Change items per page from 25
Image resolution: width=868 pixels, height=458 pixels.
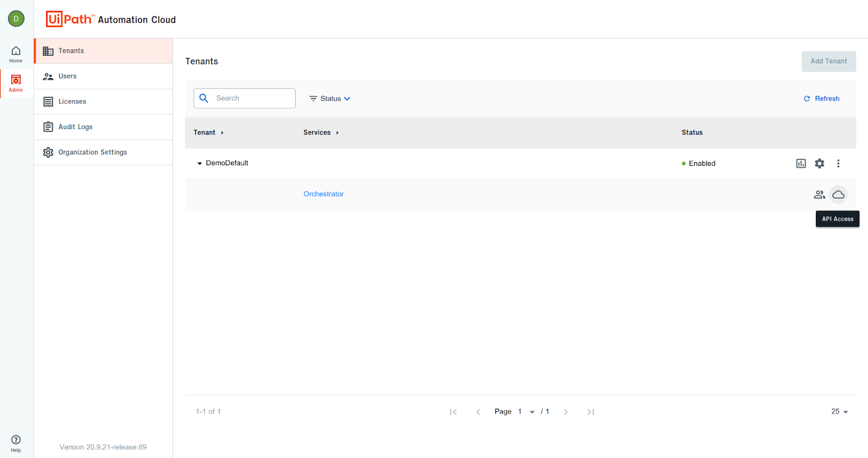pos(839,412)
